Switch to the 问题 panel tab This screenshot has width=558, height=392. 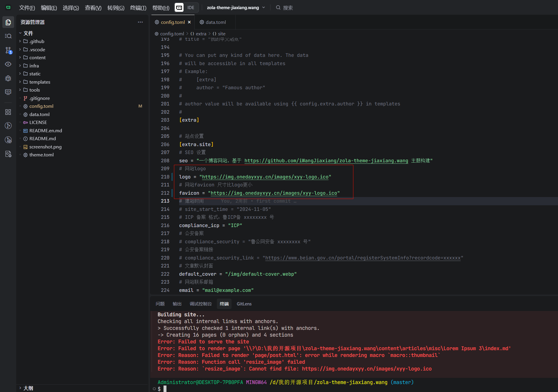point(160,304)
